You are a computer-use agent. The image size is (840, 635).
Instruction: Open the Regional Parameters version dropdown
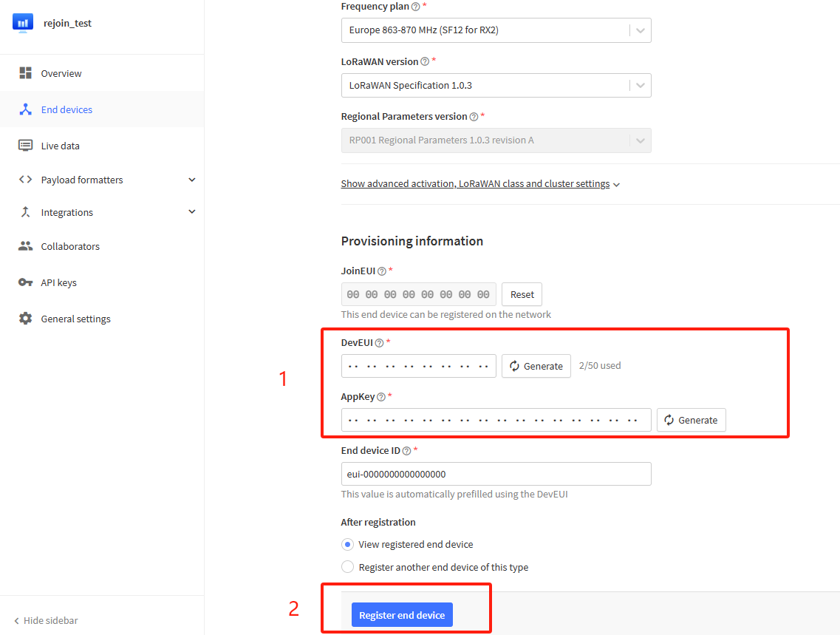point(496,140)
